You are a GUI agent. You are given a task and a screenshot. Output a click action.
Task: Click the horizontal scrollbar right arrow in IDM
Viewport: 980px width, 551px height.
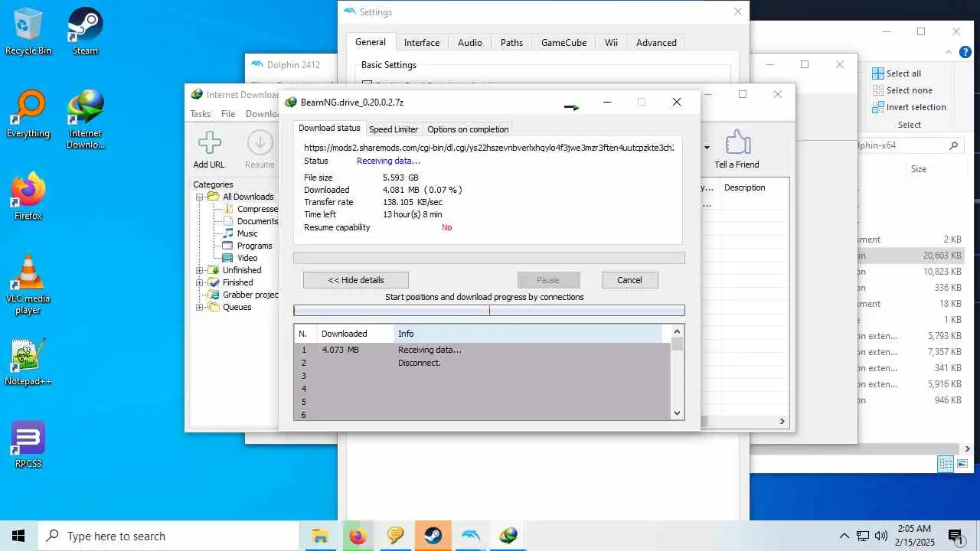coord(782,421)
